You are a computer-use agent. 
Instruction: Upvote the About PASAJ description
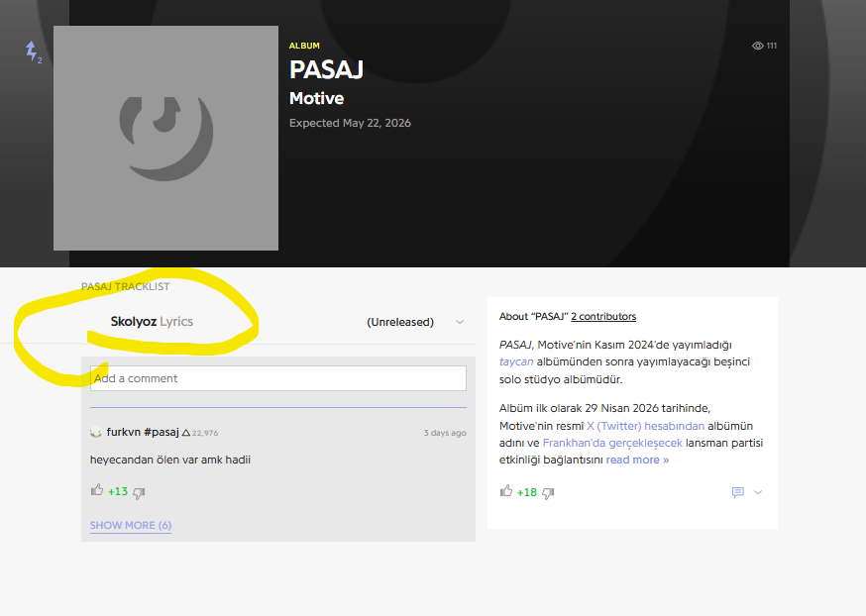point(506,490)
